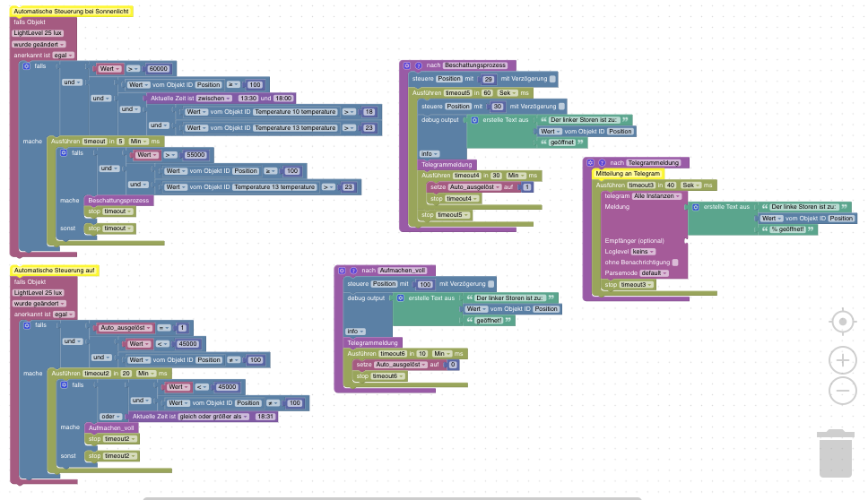Click the horizontal scrollbar at bottom

coord(392,498)
